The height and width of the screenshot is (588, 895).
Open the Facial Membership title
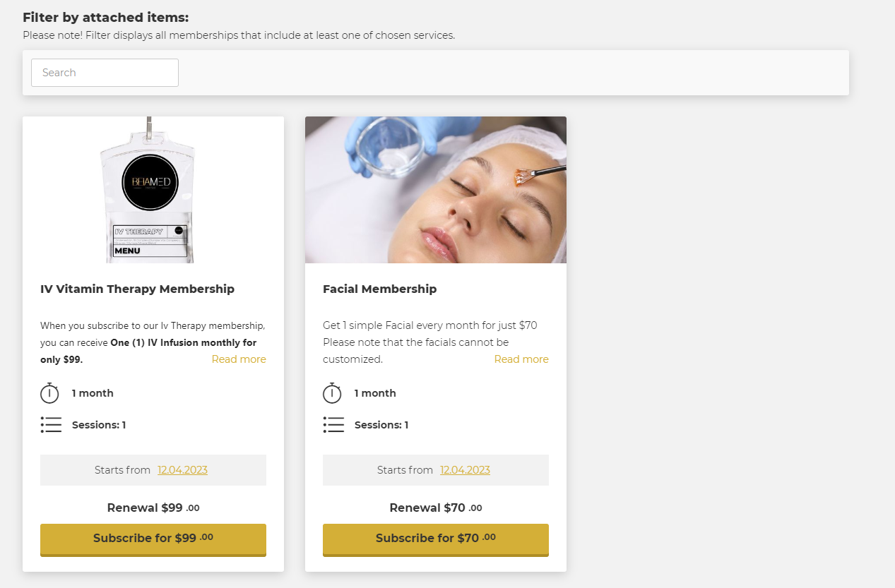[379, 289]
